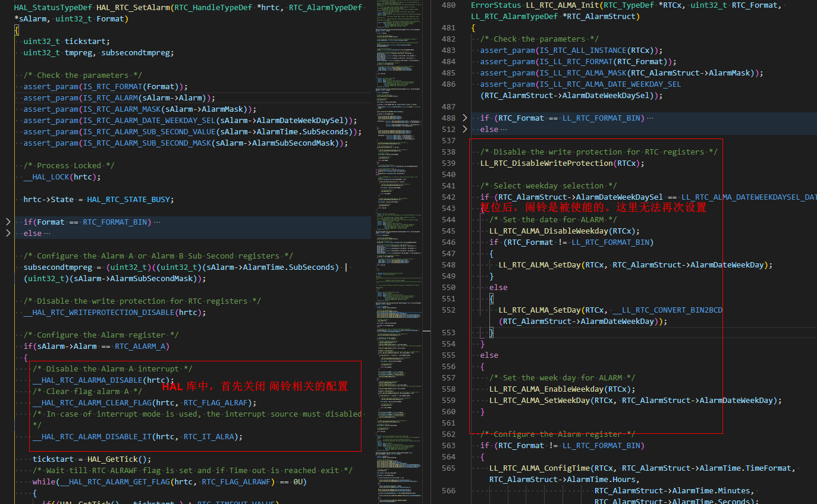
Task: Click IS_RTC_ALARM_MASK in the assert line
Action: [122, 109]
